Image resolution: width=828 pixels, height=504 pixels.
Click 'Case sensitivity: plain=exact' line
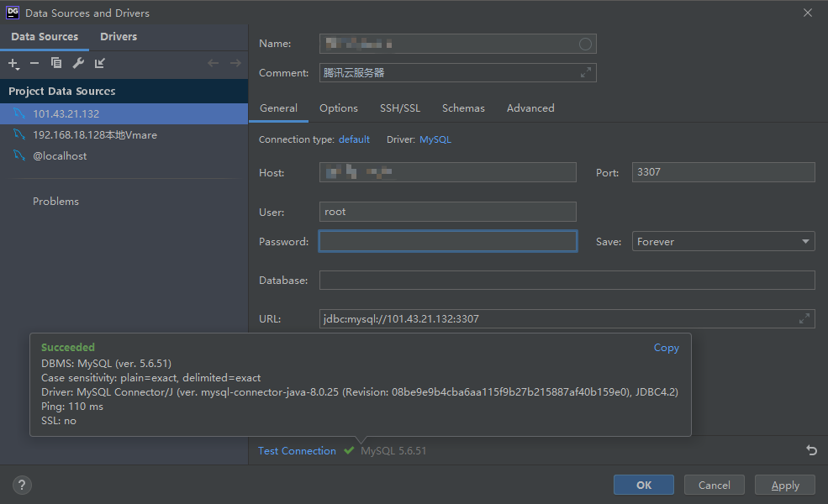[x=150, y=378]
